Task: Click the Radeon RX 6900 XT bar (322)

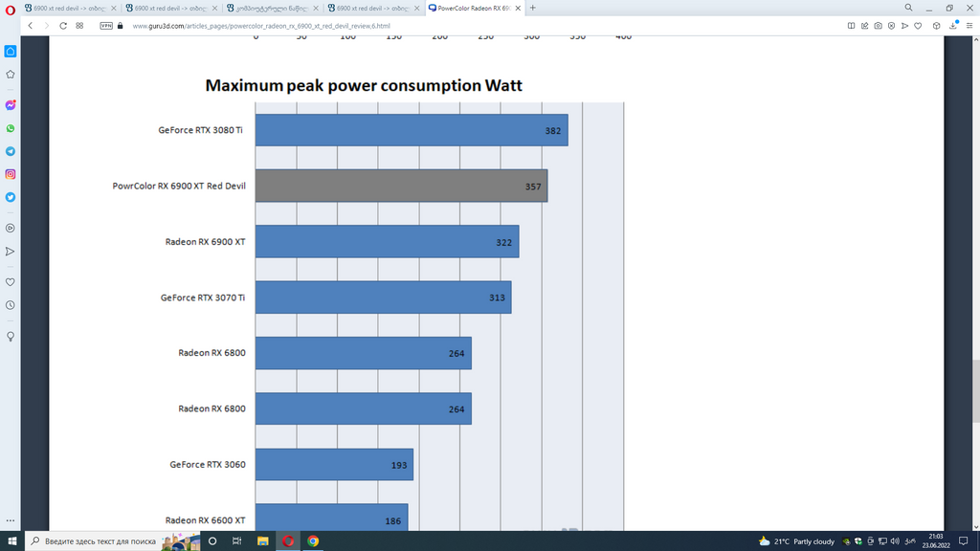Action: [387, 241]
